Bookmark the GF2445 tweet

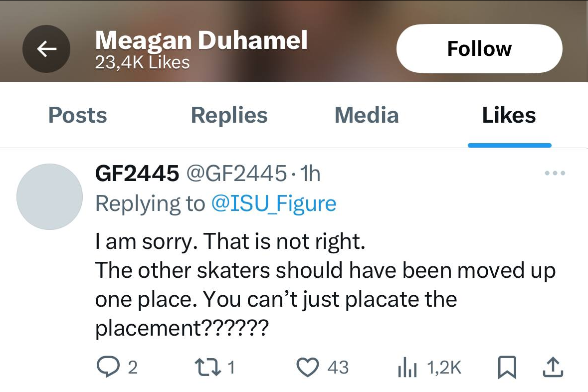point(506,368)
